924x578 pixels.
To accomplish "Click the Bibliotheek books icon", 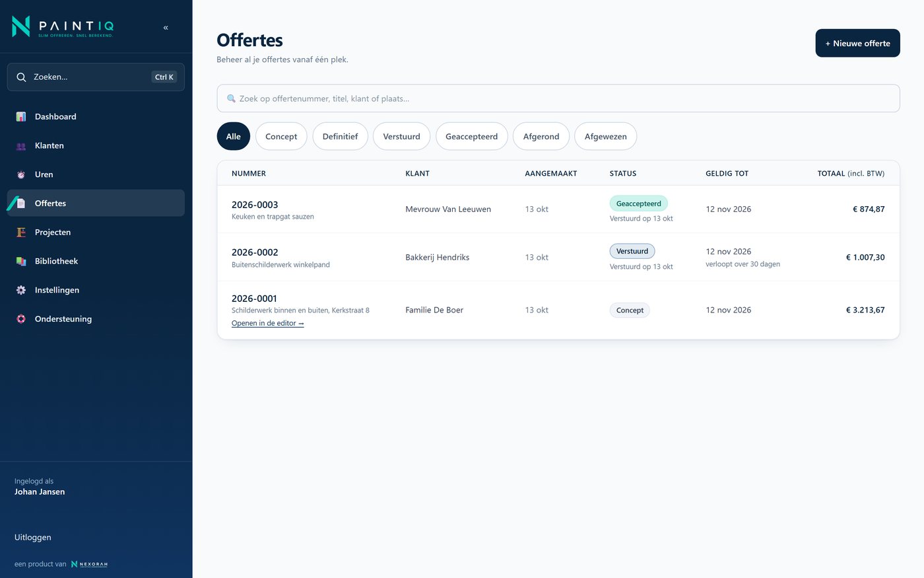I will point(21,262).
